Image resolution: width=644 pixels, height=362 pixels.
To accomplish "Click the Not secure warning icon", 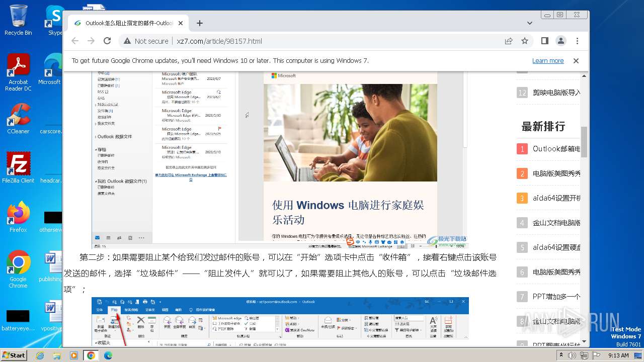I will (127, 41).
